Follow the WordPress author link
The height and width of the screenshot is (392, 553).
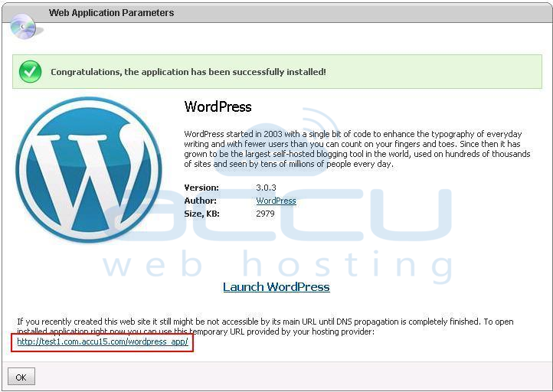pos(276,201)
